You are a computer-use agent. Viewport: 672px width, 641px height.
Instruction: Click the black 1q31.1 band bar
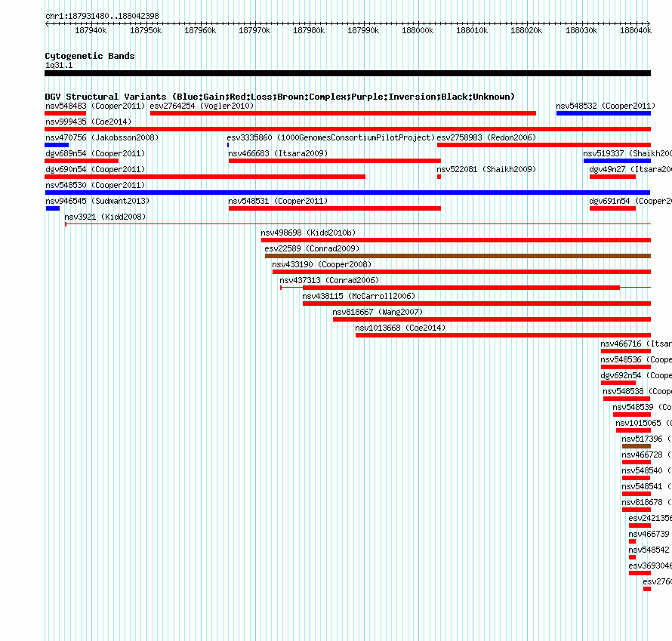pos(347,73)
